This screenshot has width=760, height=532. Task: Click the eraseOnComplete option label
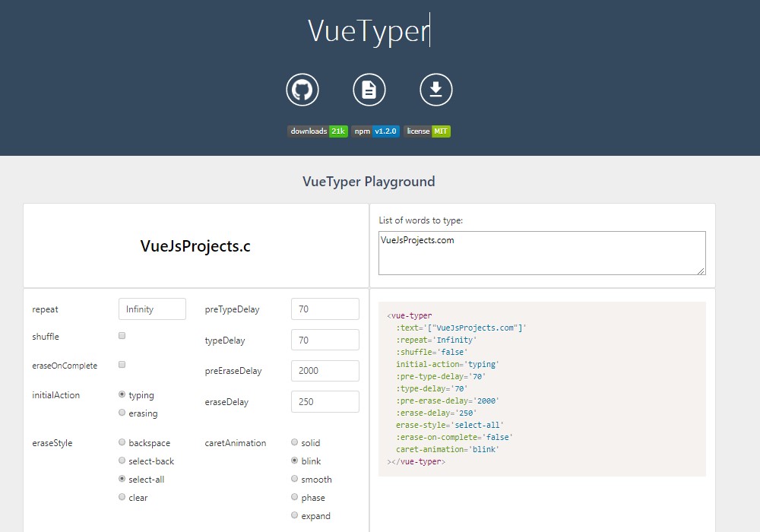point(65,366)
